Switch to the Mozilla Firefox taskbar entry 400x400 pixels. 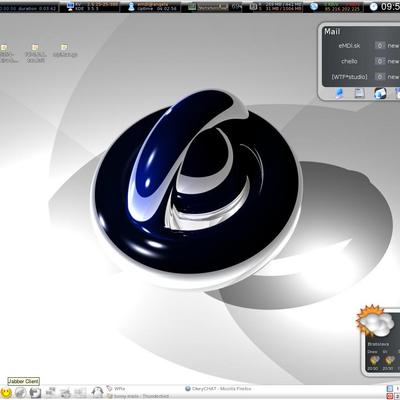[218, 389]
